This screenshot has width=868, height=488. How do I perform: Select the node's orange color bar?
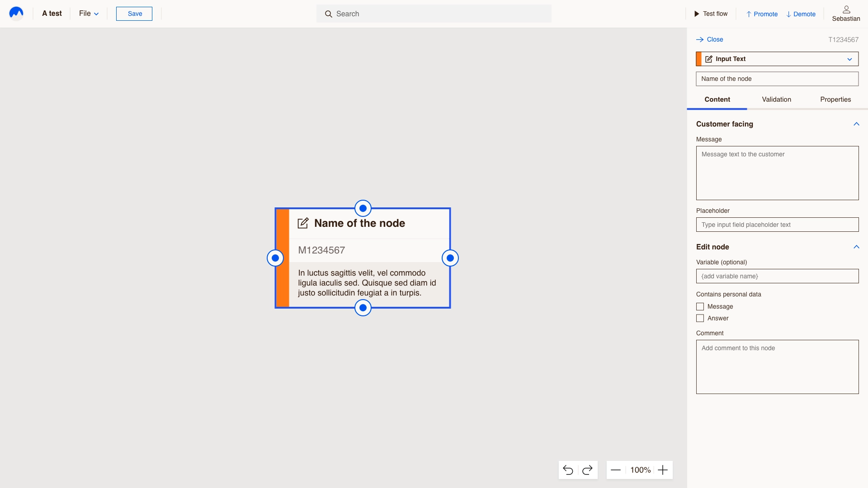point(283,258)
